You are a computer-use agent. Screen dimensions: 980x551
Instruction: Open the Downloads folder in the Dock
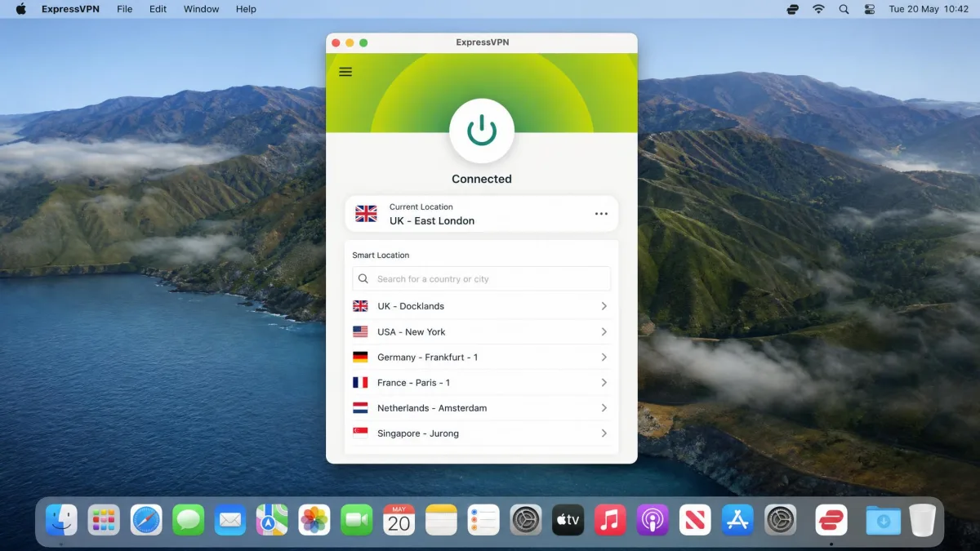883,520
